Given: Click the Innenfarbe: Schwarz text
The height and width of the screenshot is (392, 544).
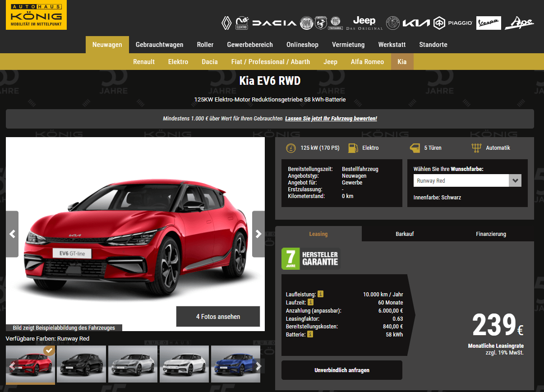Looking at the screenshot, I should pyautogui.click(x=437, y=198).
